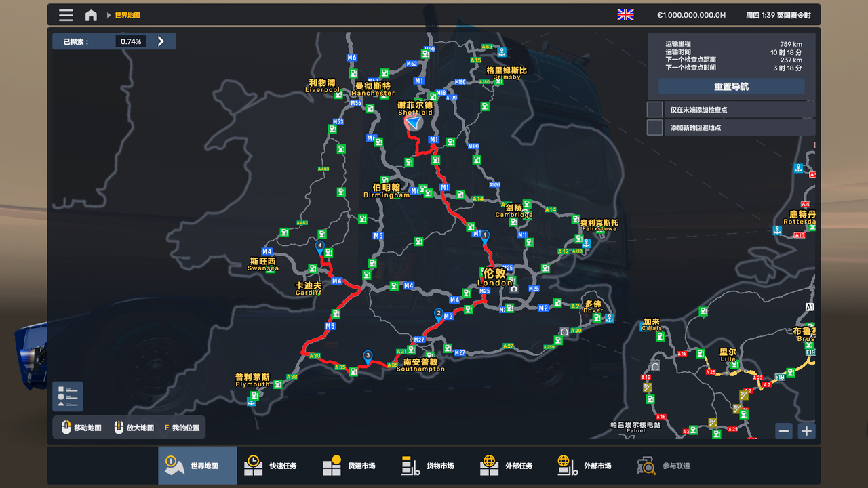Click the truck position arrow at Sheffield

(x=413, y=123)
